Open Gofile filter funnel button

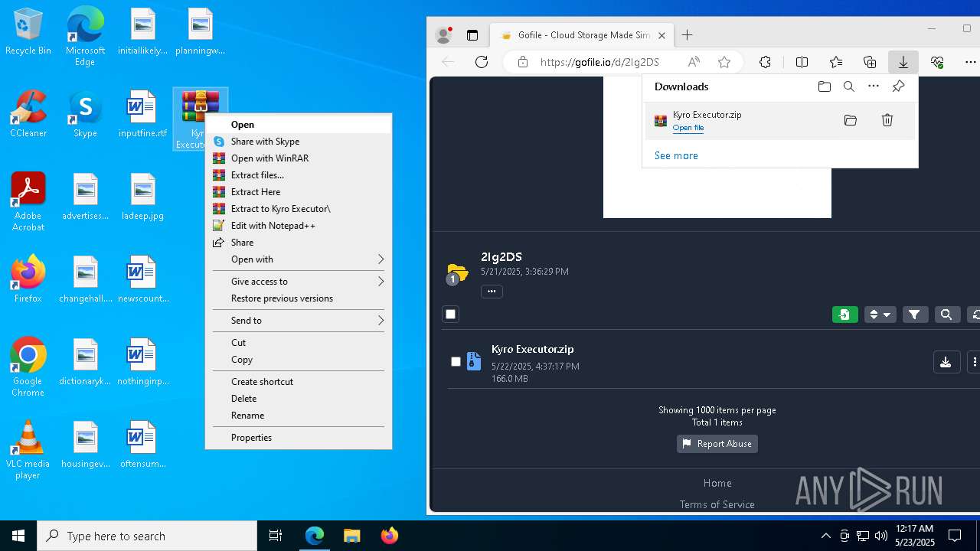point(915,315)
